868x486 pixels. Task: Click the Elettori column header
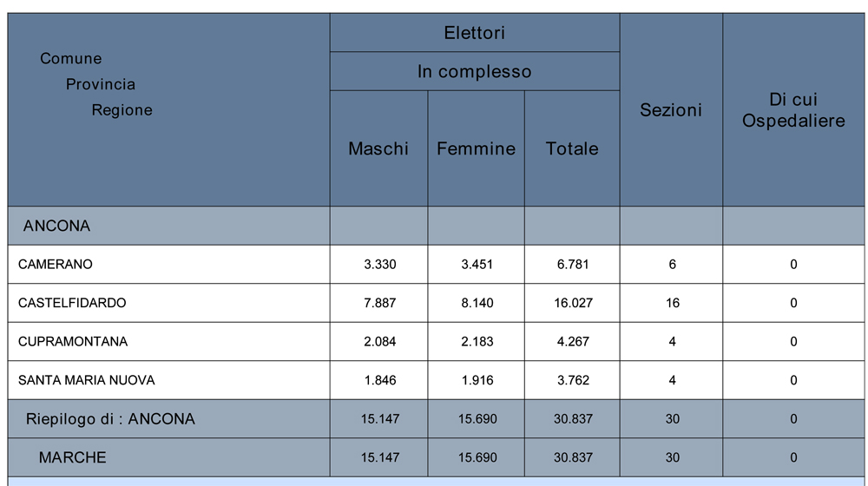tap(474, 34)
